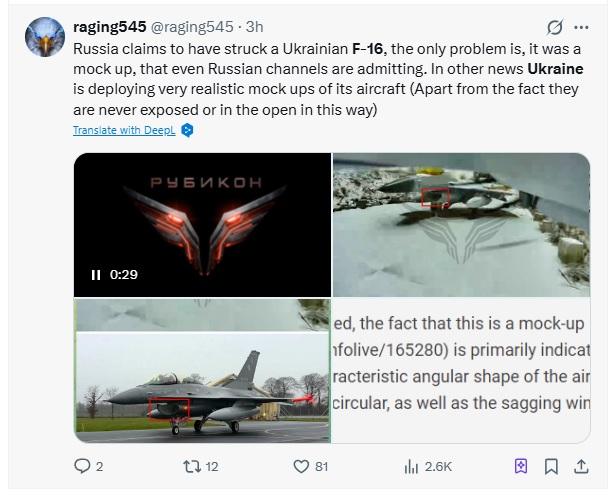
Task: Click the raging545 eagle profile avatar
Action: pyautogui.click(x=45, y=38)
